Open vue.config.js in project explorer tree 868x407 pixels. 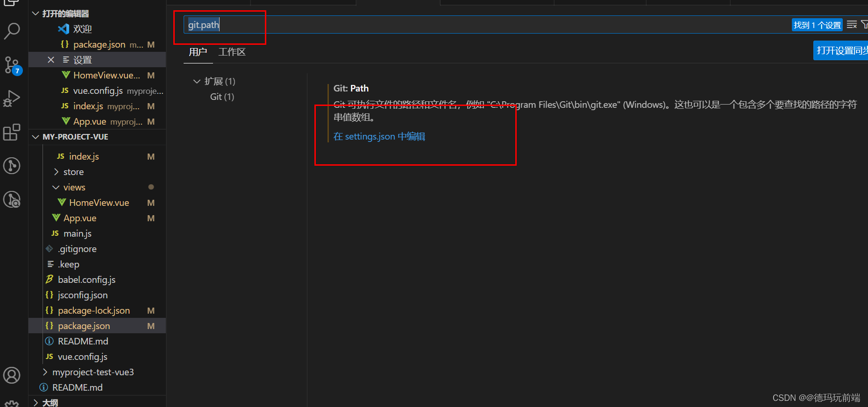[97, 357]
